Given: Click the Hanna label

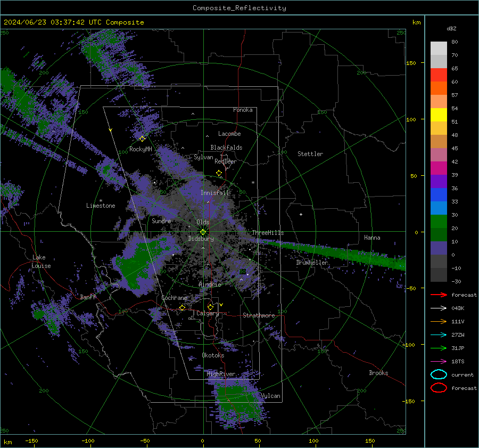Looking at the screenshot, I should (x=372, y=238).
